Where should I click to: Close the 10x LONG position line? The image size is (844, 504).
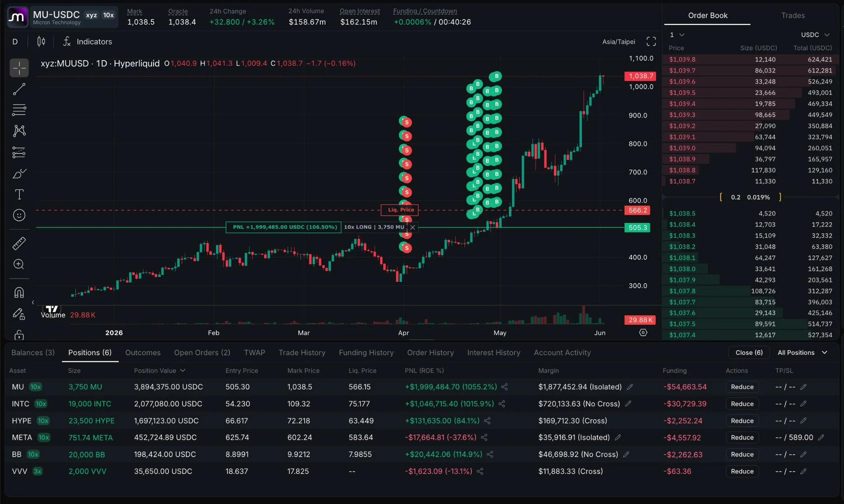[x=413, y=227]
